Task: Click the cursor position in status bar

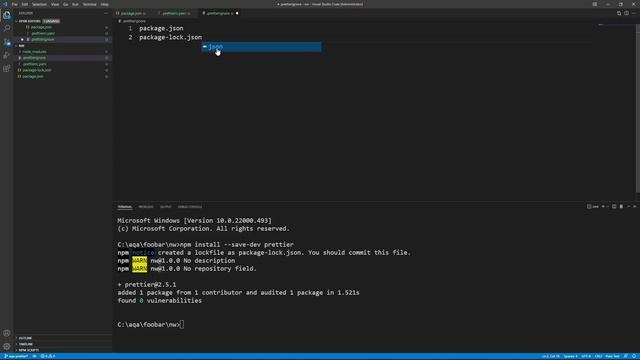Action: [551, 356]
